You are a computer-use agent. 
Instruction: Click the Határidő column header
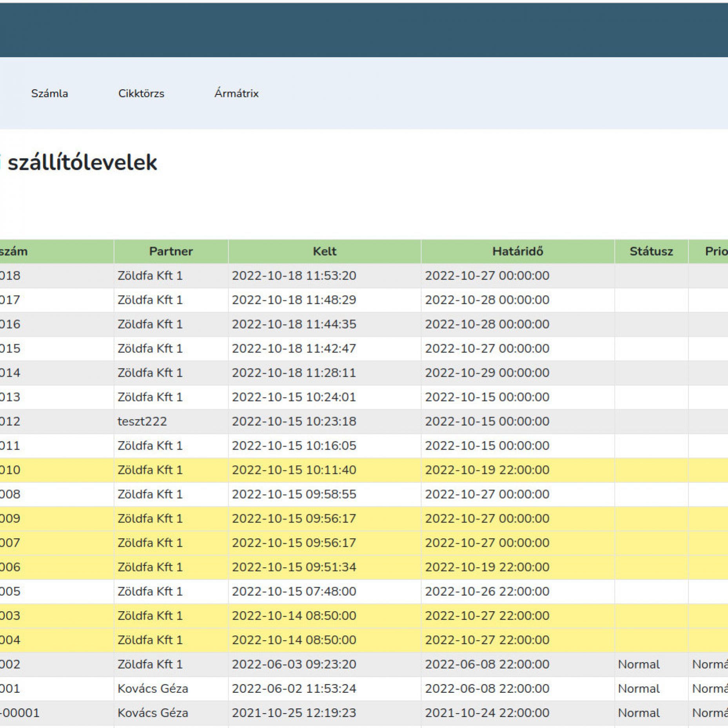coord(517,251)
